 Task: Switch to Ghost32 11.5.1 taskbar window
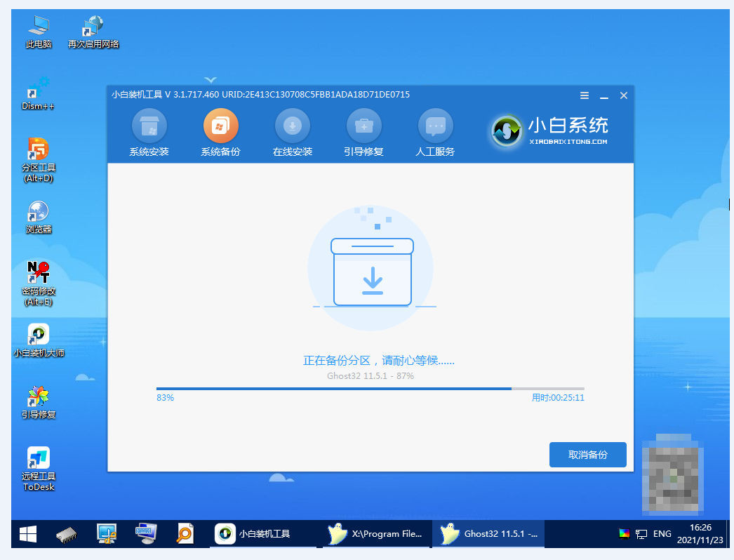tap(491, 534)
